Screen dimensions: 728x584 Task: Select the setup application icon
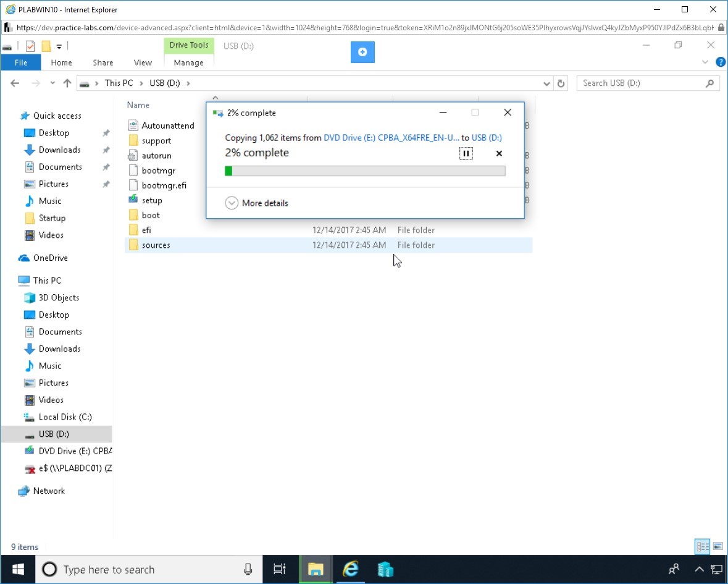(x=133, y=200)
